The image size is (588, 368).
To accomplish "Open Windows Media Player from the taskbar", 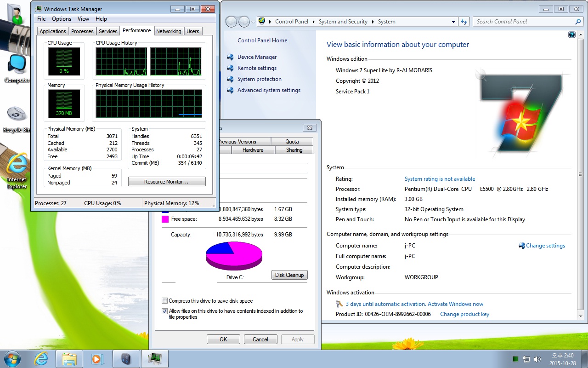I will coord(97,359).
